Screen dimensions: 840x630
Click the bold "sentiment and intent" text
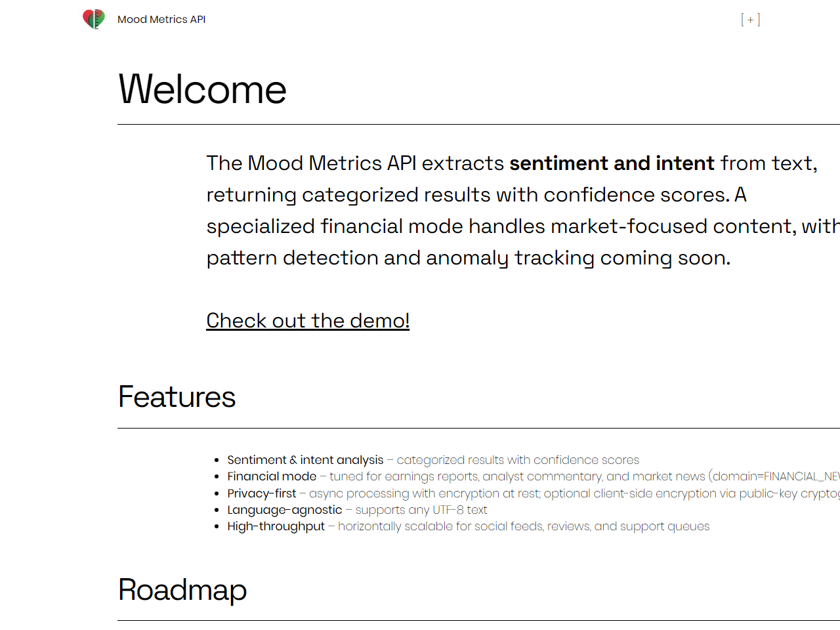coord(612,163)
